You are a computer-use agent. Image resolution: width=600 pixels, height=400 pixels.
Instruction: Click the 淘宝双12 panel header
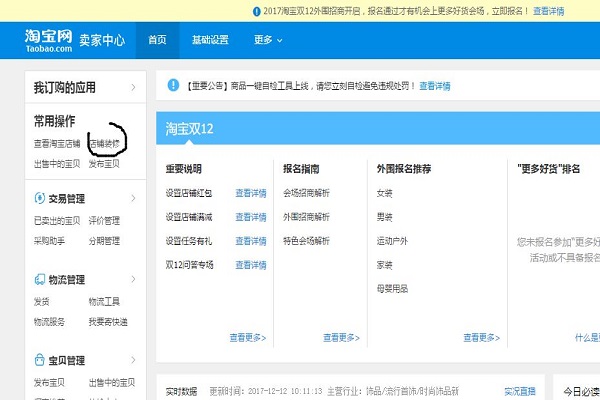tap(378, 128)
